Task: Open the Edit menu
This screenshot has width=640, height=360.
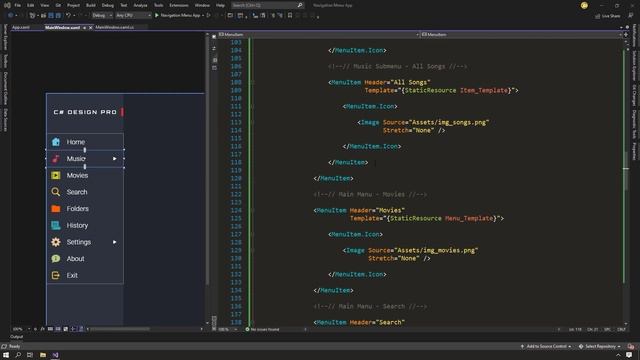Action: pyautogui.click(x=31, y=5)
